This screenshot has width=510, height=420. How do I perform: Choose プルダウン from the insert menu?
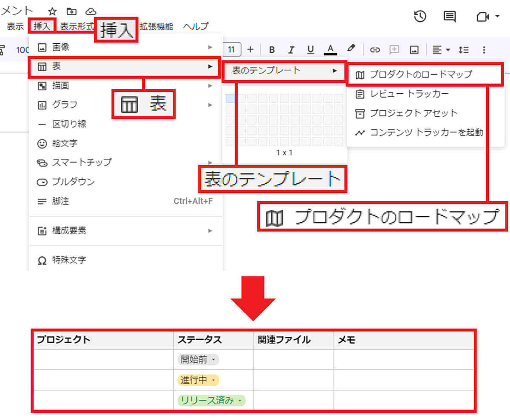click(125, 182)
